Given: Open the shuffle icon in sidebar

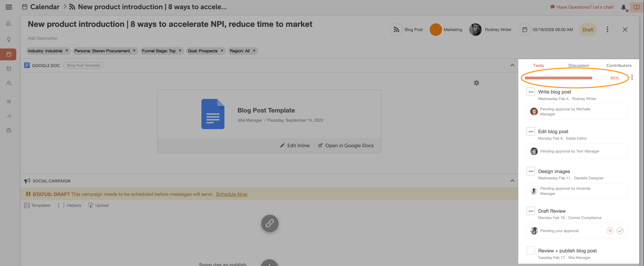Looking at the screenshot, I should tap(9, 102).
